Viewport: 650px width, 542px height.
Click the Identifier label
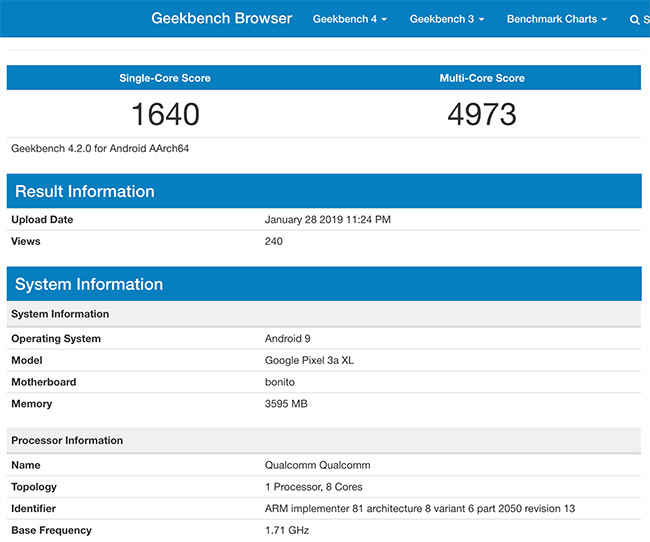click(34, 508)
